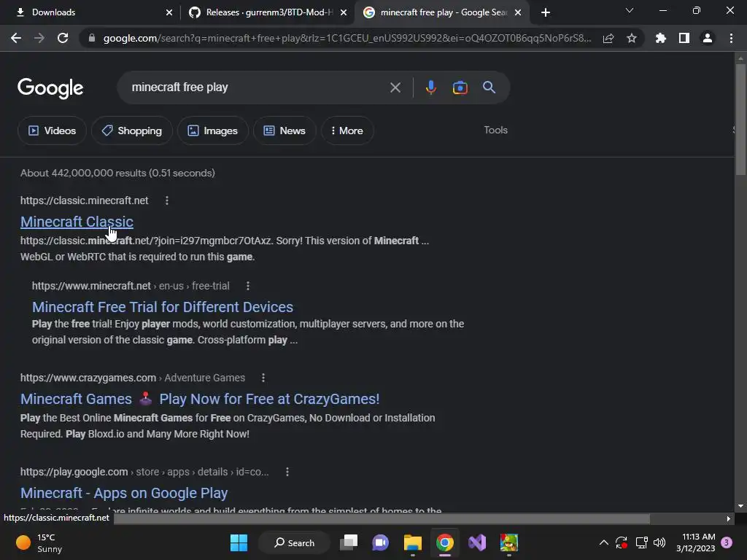Click the horizontal page scrollbar
This screenshot has width=747, height=560.
pyautogui.click(x=382, y=518)
